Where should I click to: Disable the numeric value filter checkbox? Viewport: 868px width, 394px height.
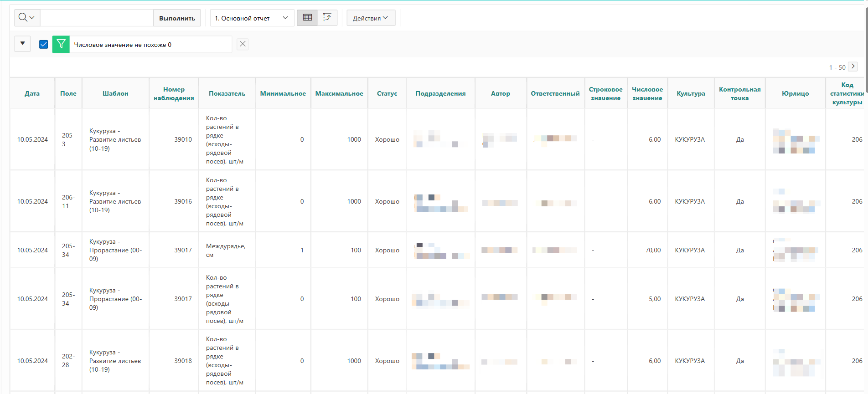point(44,44)
